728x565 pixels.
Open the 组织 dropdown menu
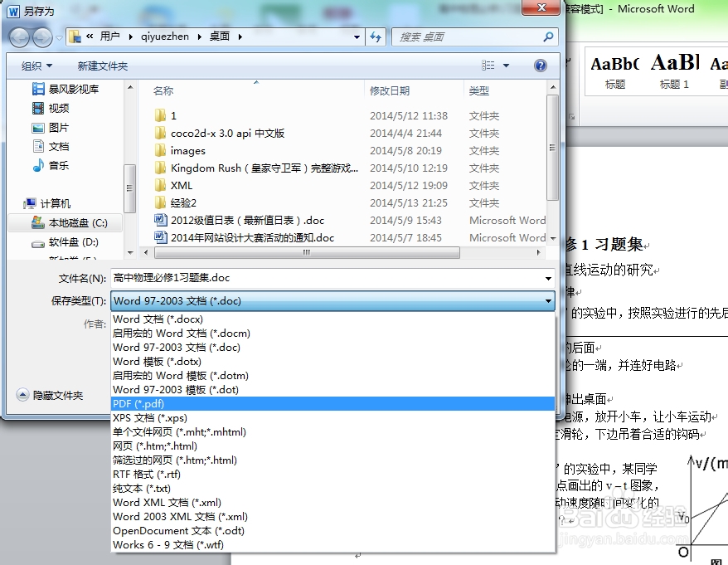[37, 65]
